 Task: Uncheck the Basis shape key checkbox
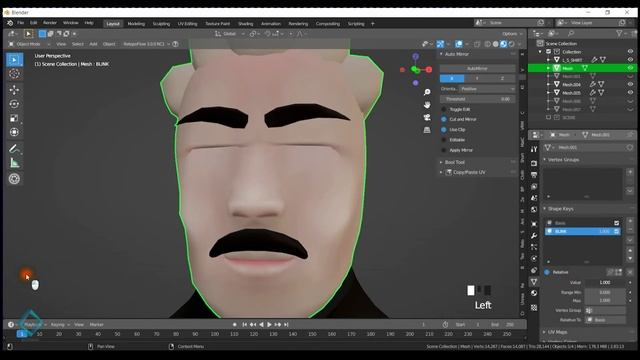pos(616,223)
